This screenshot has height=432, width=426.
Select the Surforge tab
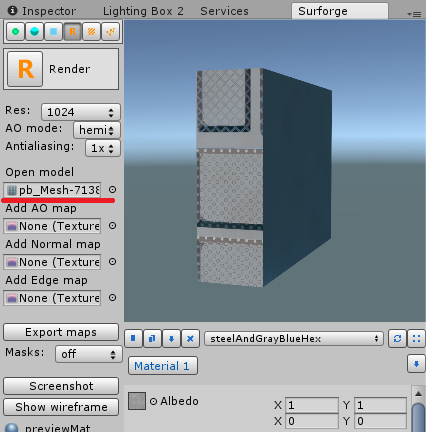[340, 11]
